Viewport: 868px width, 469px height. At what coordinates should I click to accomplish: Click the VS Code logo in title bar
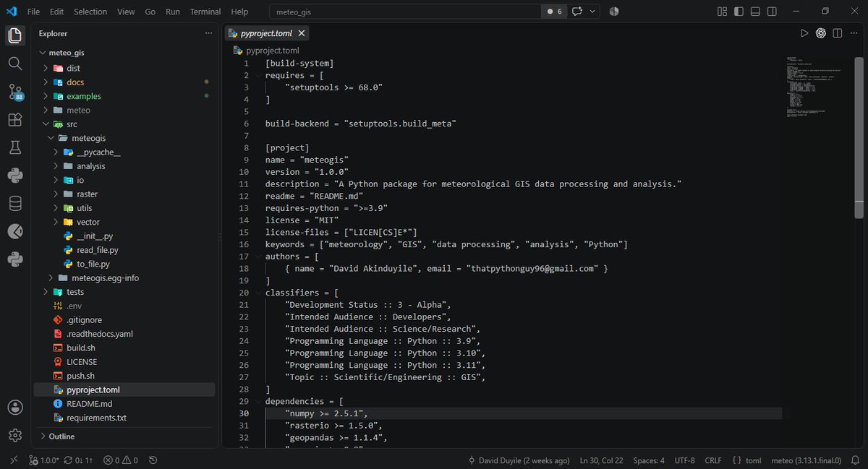tap(12, 12)
